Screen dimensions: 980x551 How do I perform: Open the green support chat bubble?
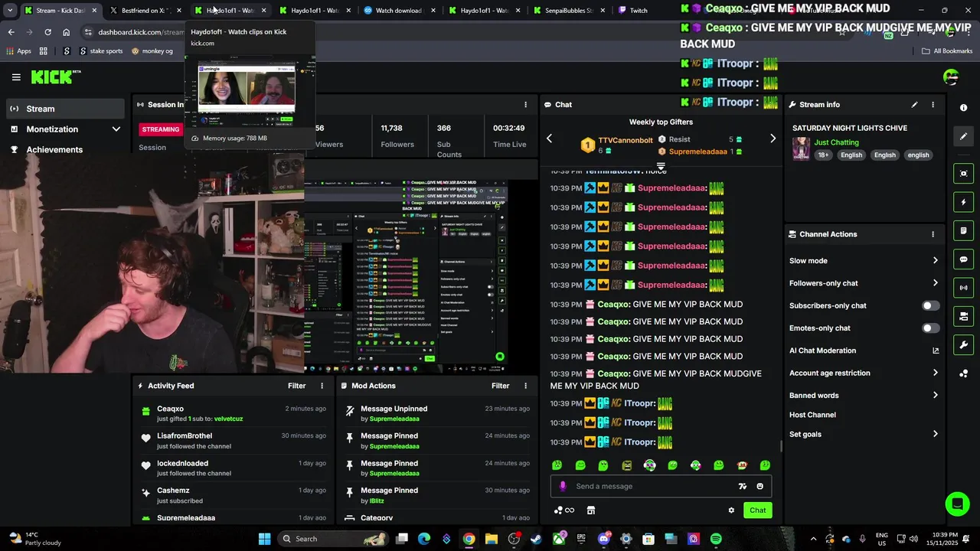tap(956, 504)
